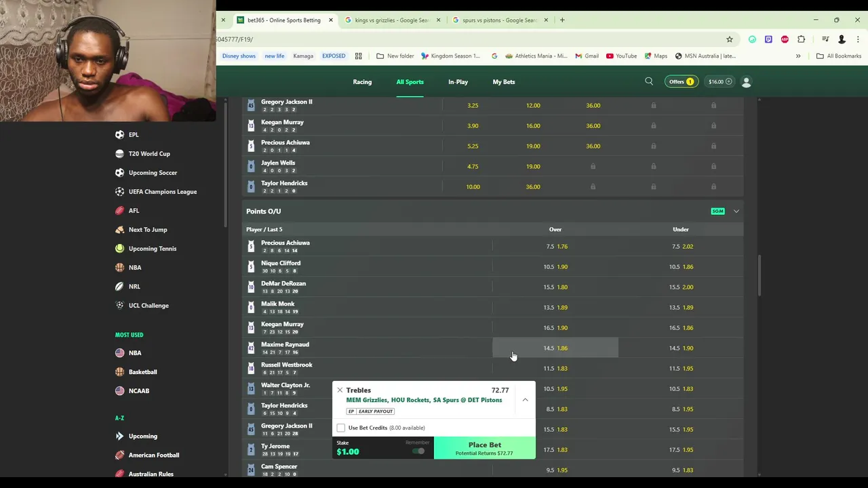Viewport: 868px width, 488px height.
Task: Open the bet365 search magnifier
Action: [x=649, y=81]
